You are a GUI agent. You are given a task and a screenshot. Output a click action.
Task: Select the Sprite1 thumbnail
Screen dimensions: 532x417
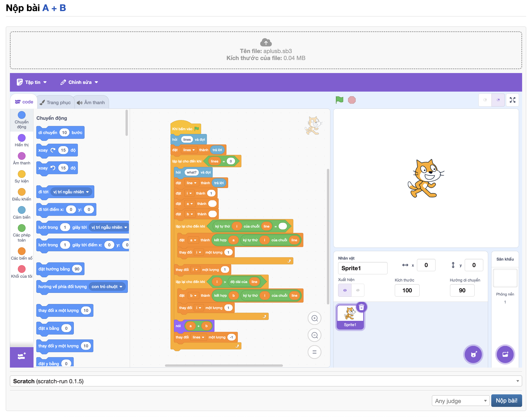(350, 317)
